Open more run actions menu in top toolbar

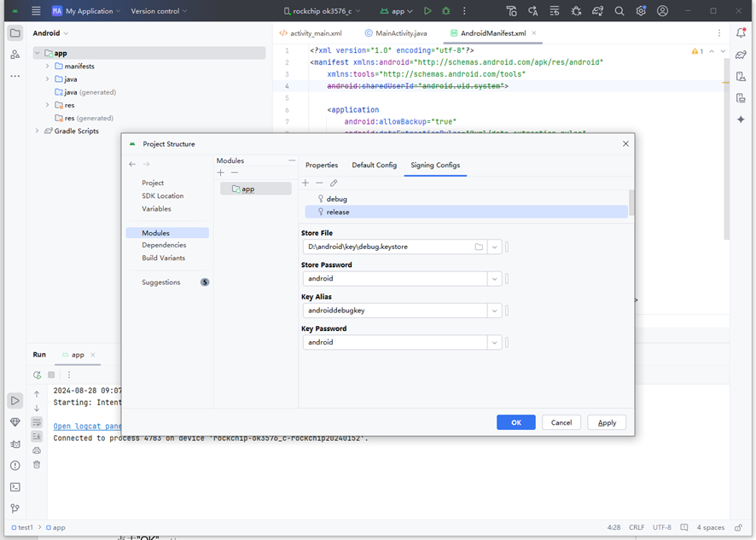tap(464, 10)
